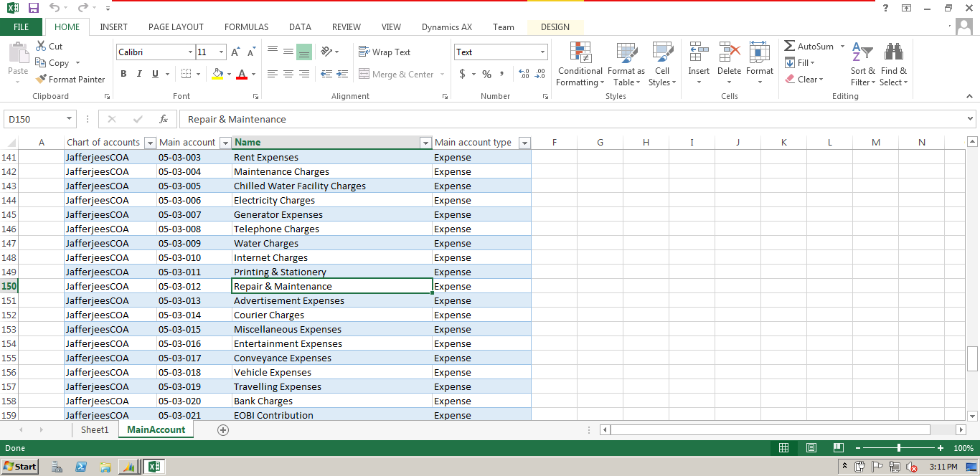Click inside the formula bar

click(x=359, y=119)
